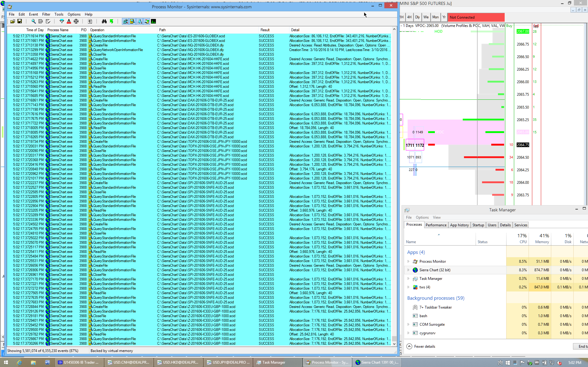Toggle Show File System Activity button
This screenshot has width=588, height=367.
pos(132,21)
